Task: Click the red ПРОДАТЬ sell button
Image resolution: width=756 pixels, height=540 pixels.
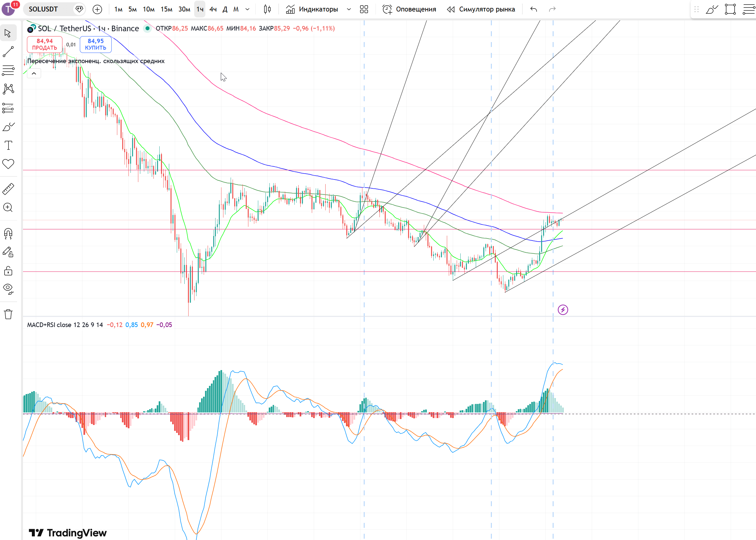Action: [45, 44]
